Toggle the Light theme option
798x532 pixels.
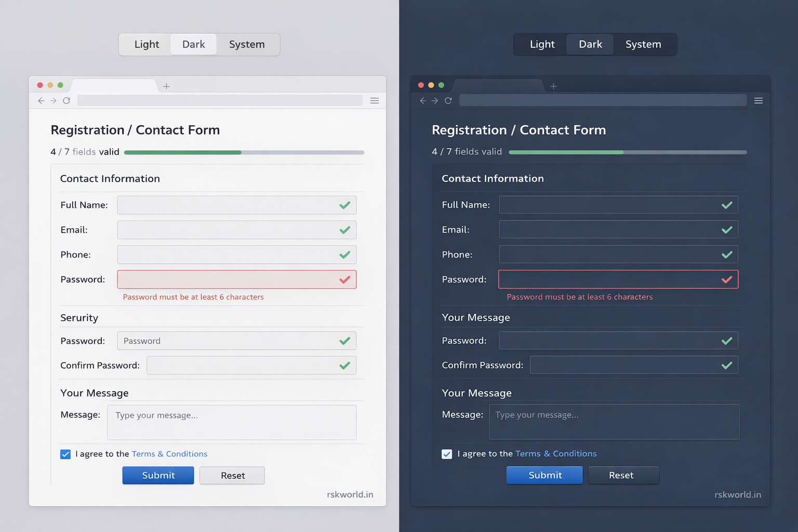tap(146, 44)
